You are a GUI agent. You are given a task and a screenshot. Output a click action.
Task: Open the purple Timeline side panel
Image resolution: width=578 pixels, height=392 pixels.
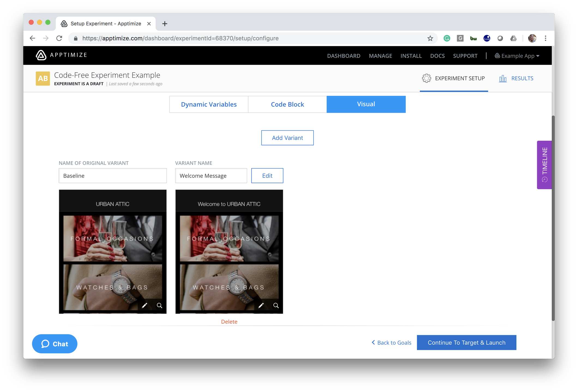tap(544, 165)
